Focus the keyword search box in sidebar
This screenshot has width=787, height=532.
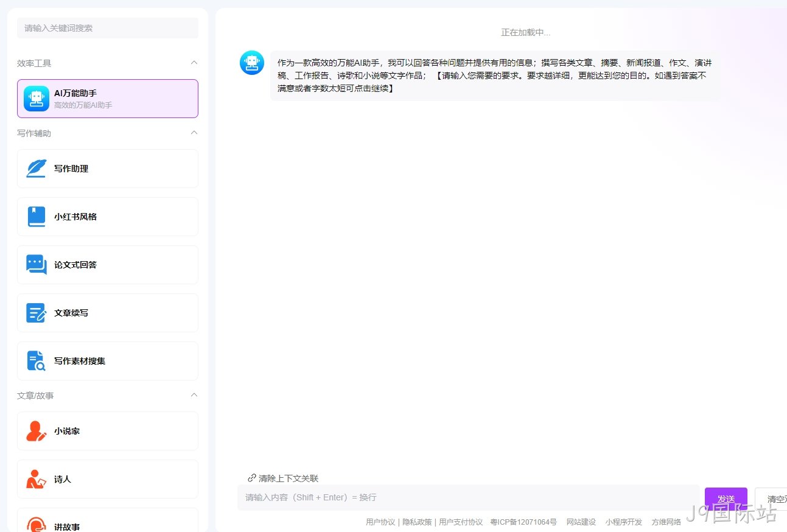click(x=108, y=28)
